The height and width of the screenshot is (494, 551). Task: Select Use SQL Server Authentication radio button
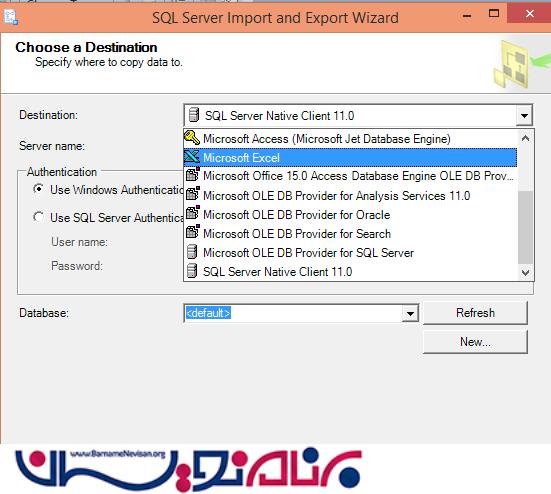click(38, 217)
